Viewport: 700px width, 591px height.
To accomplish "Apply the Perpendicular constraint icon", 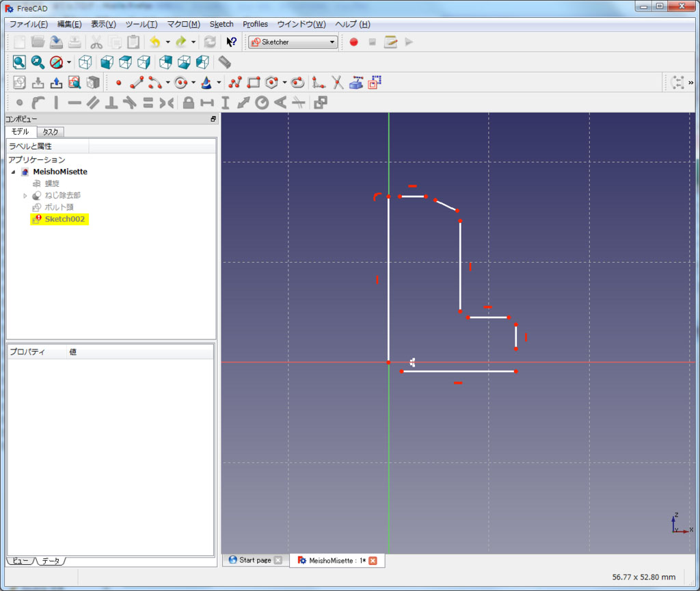I will pyautogui.click(x=111, y=103).
